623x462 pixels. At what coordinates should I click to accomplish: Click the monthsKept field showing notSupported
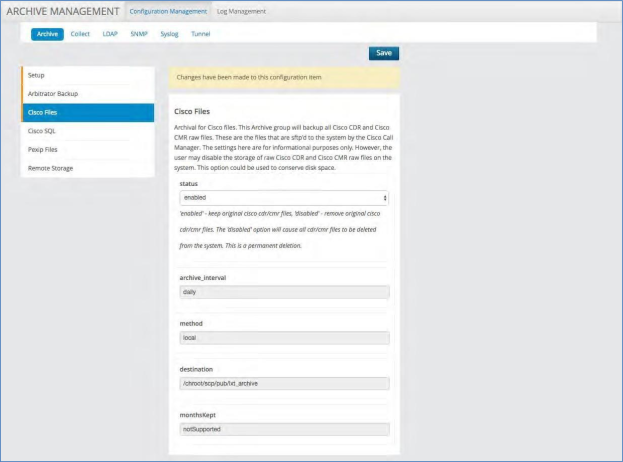[x=283, y=429]
